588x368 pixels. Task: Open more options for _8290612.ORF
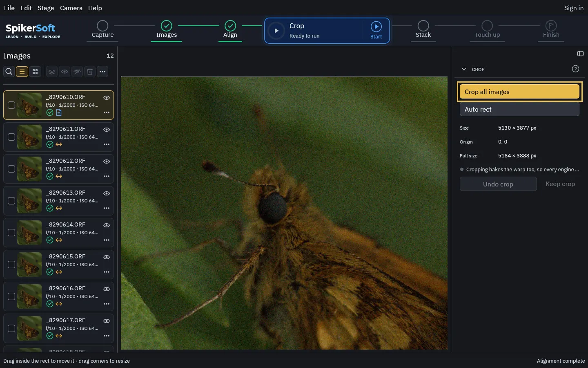[107, 176]
